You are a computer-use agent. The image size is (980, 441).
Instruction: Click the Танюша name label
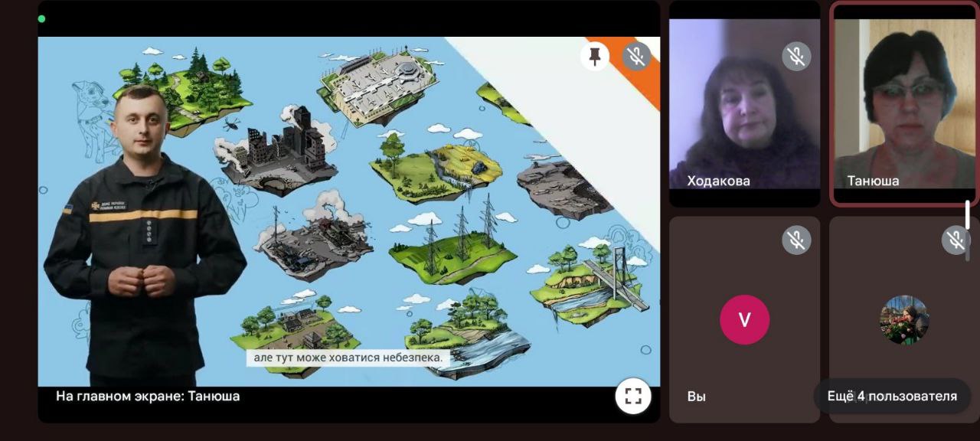[873, 181]
